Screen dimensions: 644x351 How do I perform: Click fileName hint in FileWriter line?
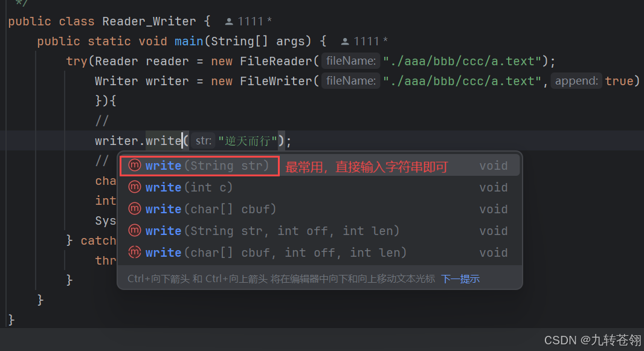[351, 81]
